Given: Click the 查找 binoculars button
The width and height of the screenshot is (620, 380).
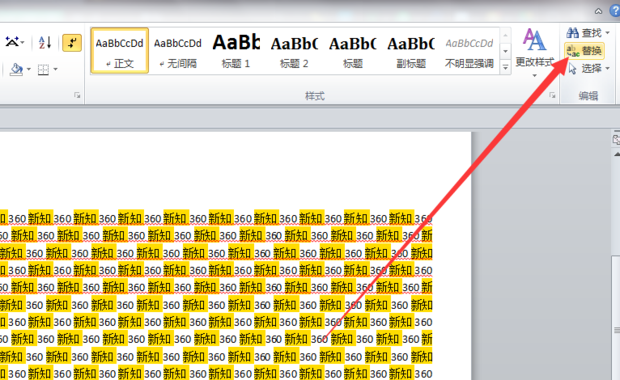Looking at the screenshot, I should (x=588, y=32).
